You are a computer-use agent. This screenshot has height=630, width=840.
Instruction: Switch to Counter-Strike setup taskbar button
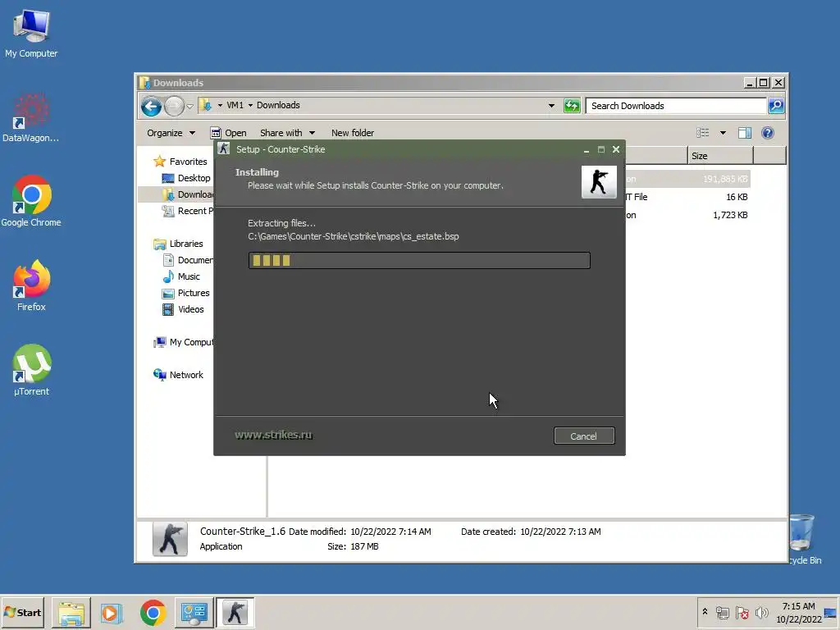coord(235,613)
